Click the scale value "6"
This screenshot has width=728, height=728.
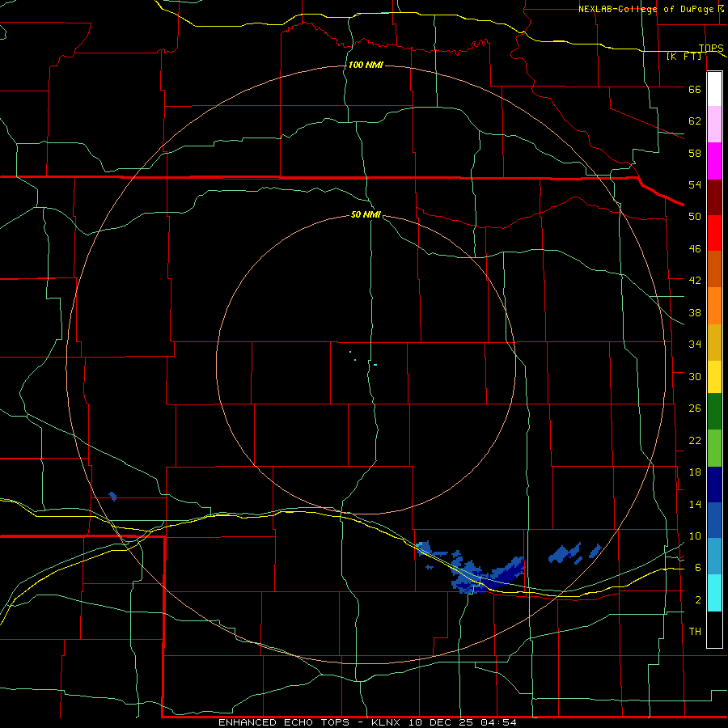pos(698,567)
